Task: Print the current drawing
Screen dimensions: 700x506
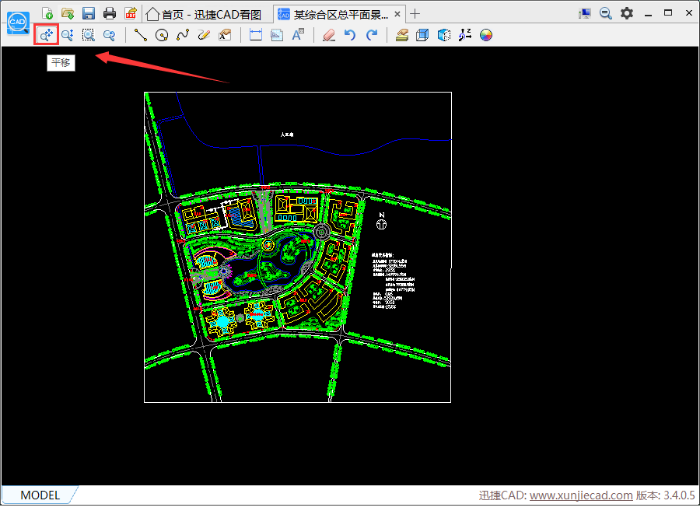Action: [x=109, y=13]
